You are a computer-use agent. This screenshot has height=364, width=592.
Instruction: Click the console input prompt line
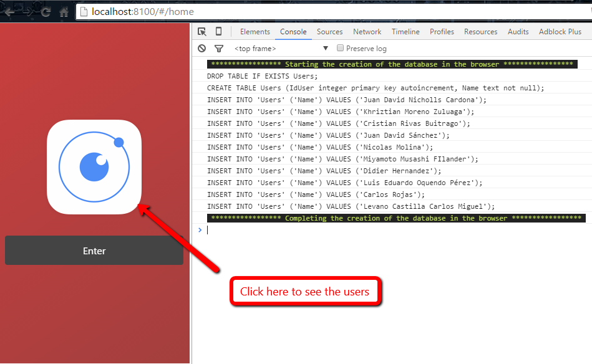[x=392, y=230]
